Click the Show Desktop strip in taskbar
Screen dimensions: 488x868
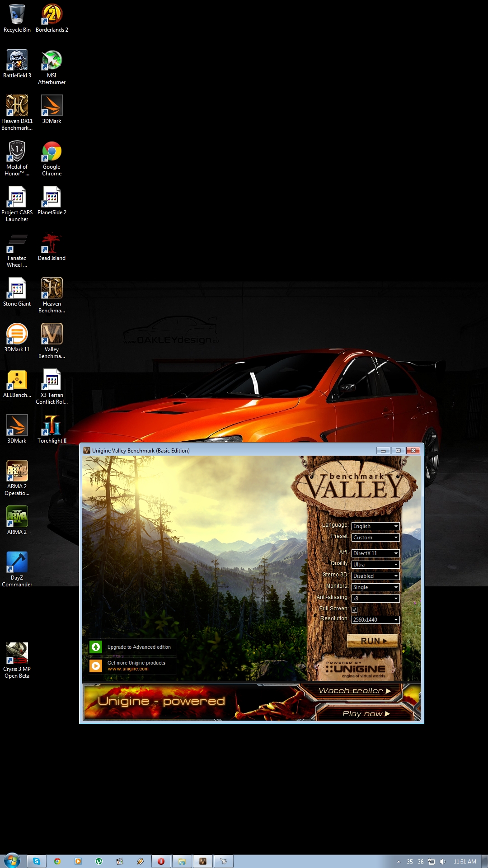click(x=484, y=861)
